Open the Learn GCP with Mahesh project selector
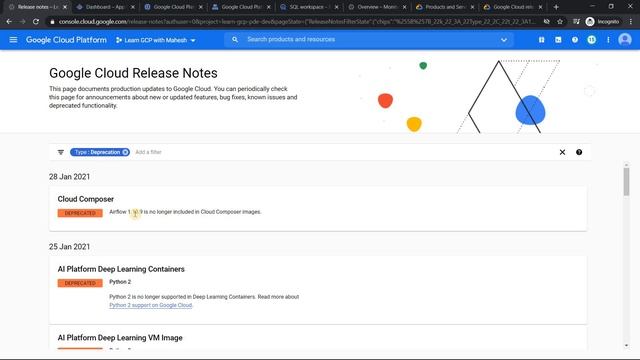The height and width of the screenshot is (360, 640). tap(156, 40)
